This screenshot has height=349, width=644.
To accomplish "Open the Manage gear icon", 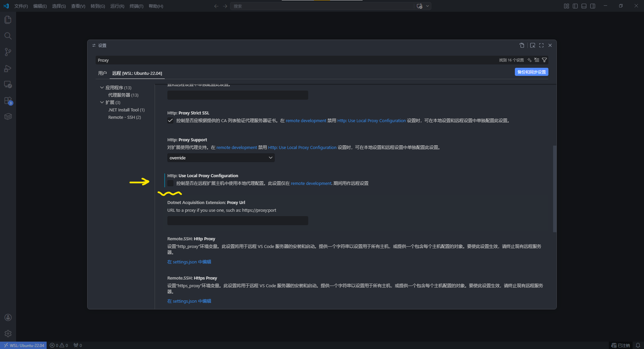I will 8,334.
